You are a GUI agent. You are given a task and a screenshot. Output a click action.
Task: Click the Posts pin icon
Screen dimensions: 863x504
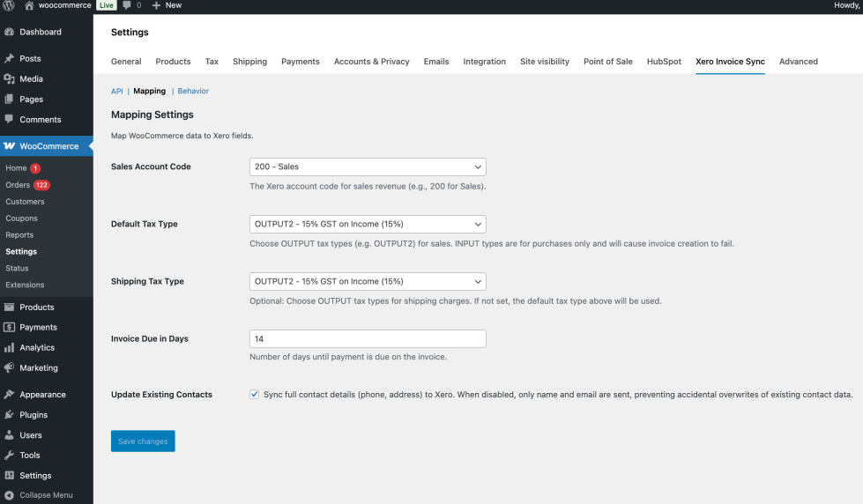(10, 58)
